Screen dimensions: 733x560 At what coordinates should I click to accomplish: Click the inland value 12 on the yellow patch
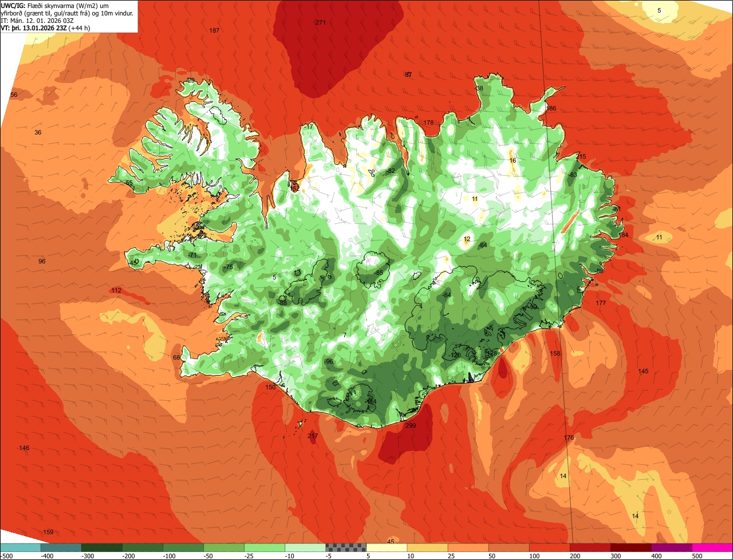pyautogui.click(x=467, y=239)
